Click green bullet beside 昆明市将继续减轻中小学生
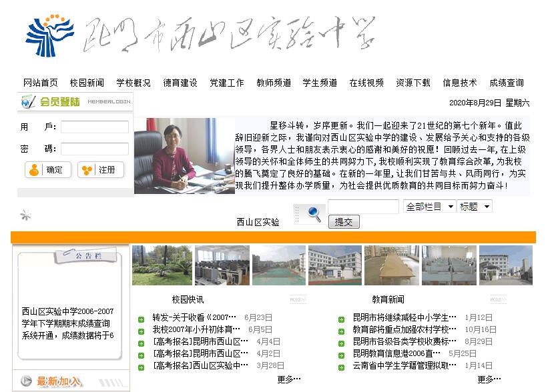The image size is (552, 392). (341, 319)
